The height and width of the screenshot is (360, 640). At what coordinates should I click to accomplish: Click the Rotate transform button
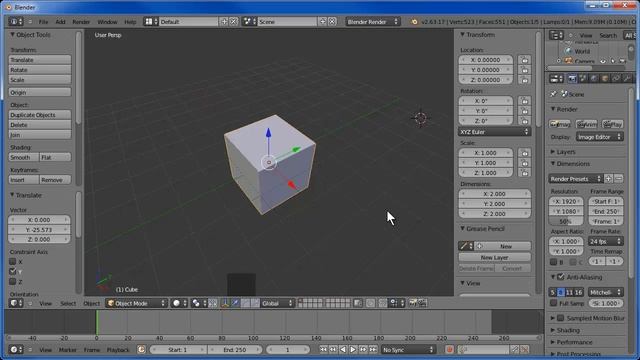[x=40, y=70]
